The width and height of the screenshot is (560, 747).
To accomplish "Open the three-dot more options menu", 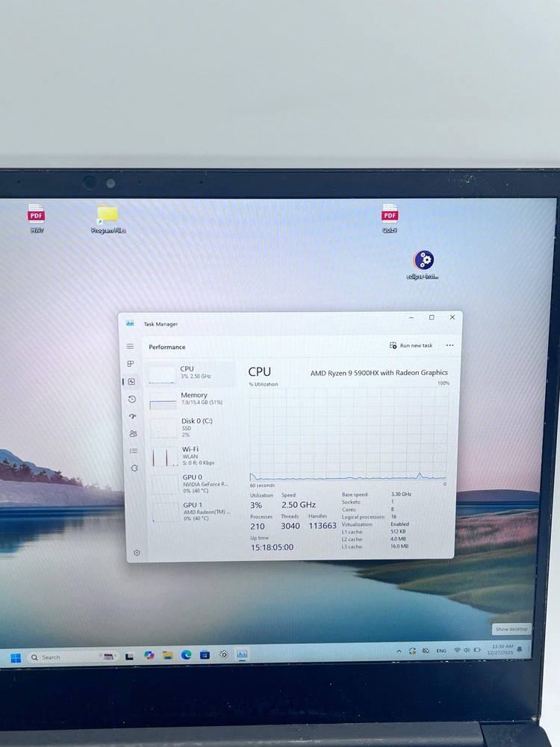I will pyautogui.click(x=449, y=345).
